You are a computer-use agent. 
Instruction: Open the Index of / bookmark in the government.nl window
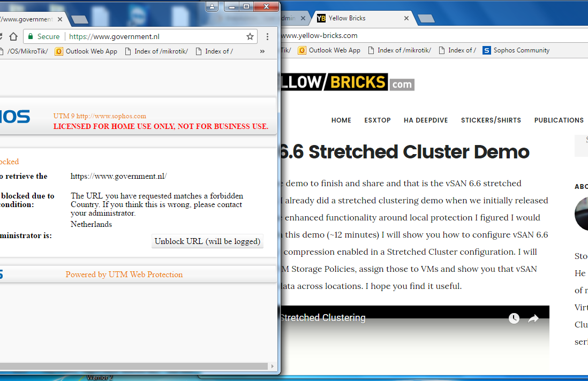tap(215, 51)
